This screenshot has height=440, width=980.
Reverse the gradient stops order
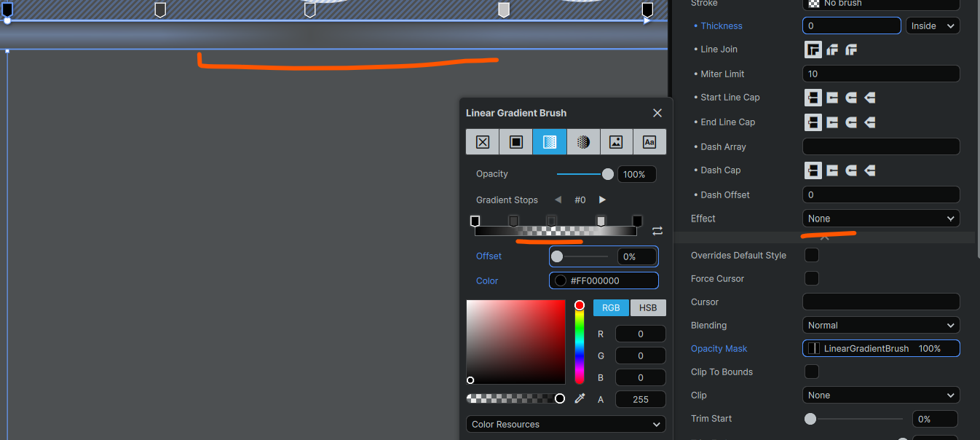point(657,231)
